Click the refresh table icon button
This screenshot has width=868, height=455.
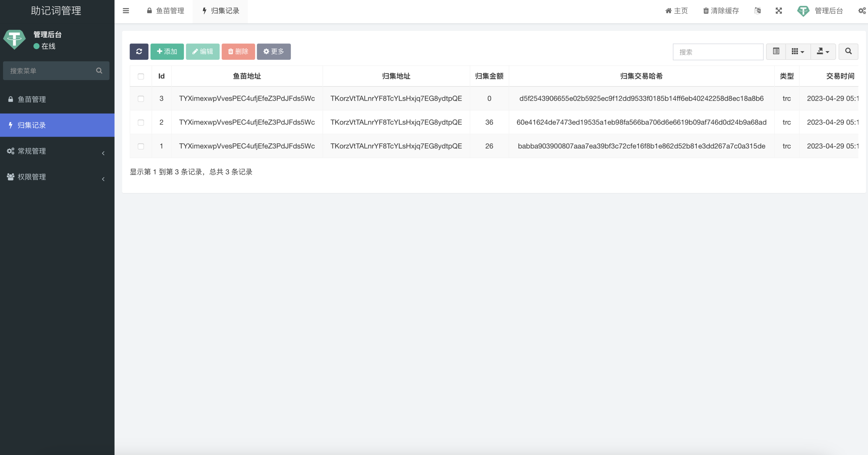point(139,52)
